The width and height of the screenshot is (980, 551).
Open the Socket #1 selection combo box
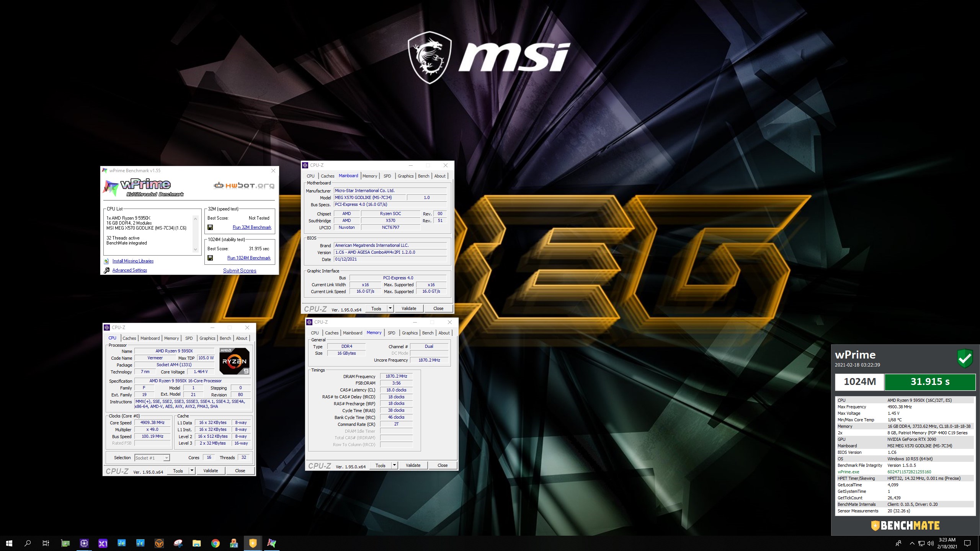point(152,458)
